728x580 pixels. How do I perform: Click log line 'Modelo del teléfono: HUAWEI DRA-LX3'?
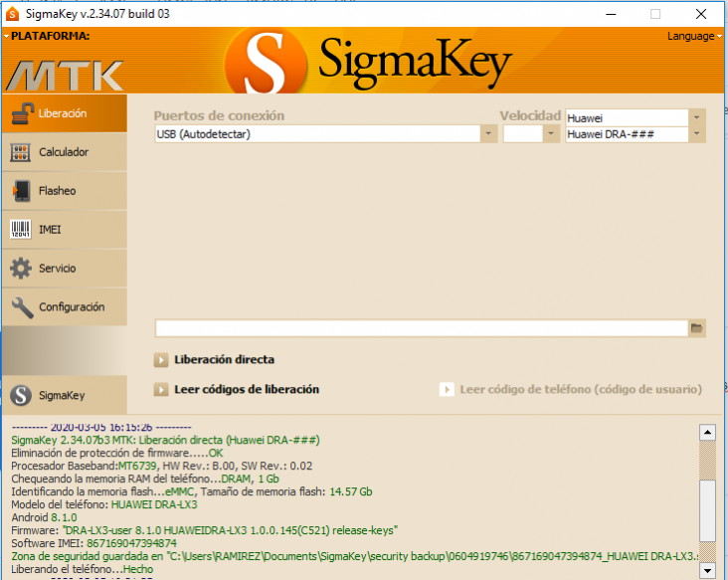tap(104, 504)
